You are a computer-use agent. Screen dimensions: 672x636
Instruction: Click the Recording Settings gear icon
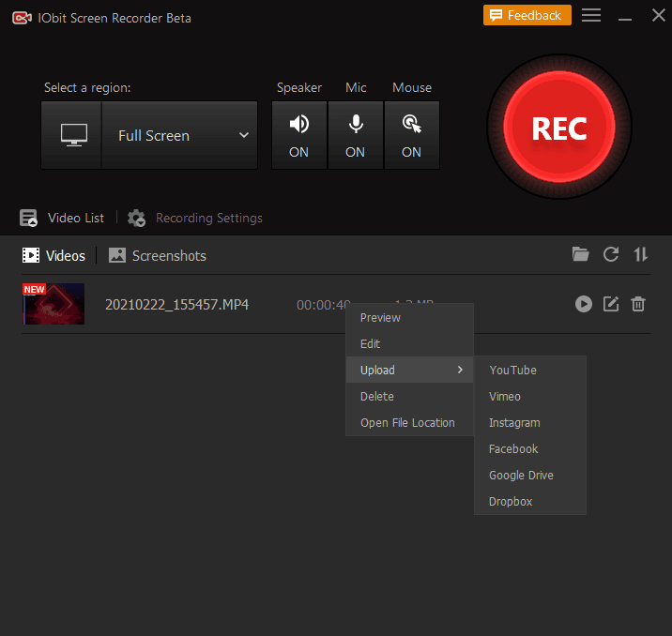pos(137,218)
